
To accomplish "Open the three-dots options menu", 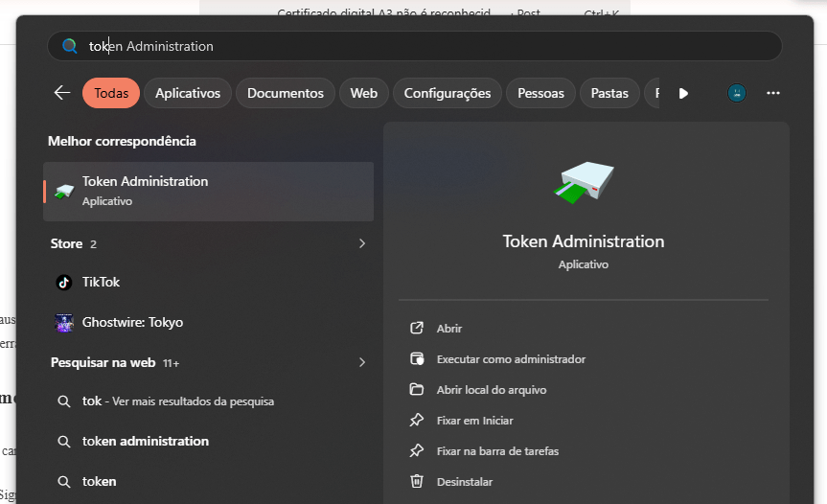I will [x=773, y=93].
